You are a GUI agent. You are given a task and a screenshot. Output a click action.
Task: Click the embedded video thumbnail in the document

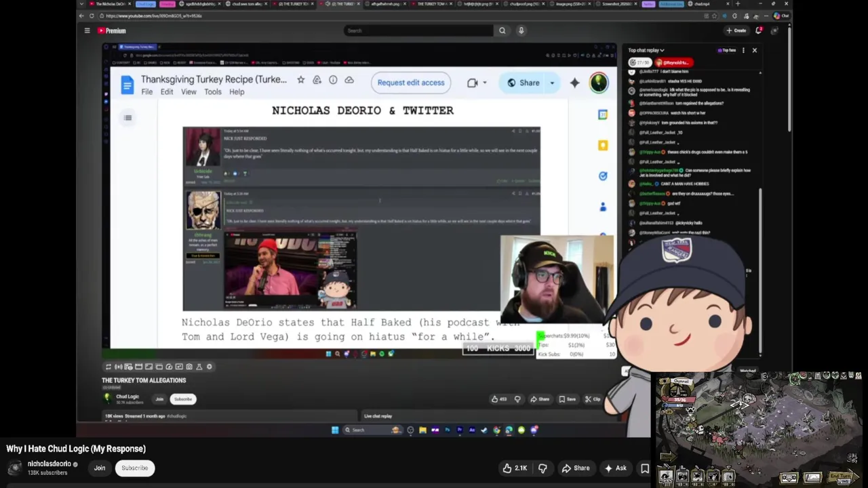pos(290,270)
